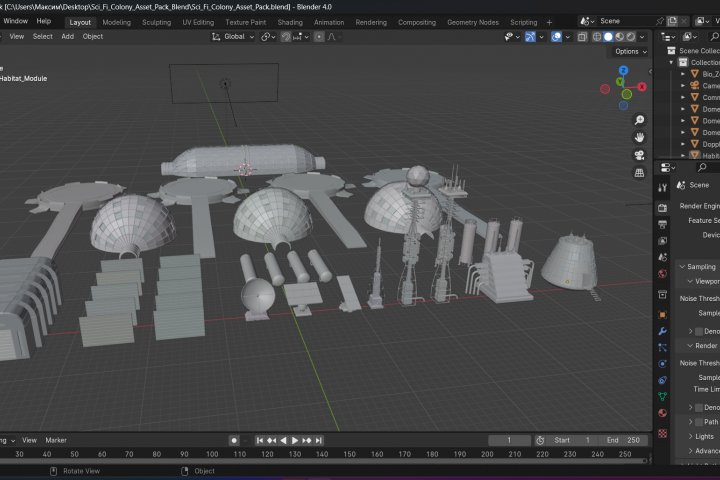Switch orthographic/perspective with the grid icon

pos(639,172)
